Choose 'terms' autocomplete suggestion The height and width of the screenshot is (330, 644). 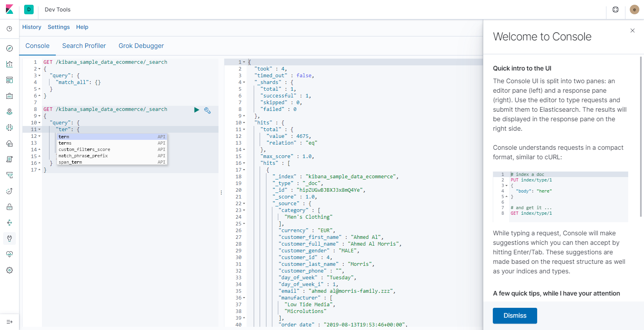click(x=112, y=143)
